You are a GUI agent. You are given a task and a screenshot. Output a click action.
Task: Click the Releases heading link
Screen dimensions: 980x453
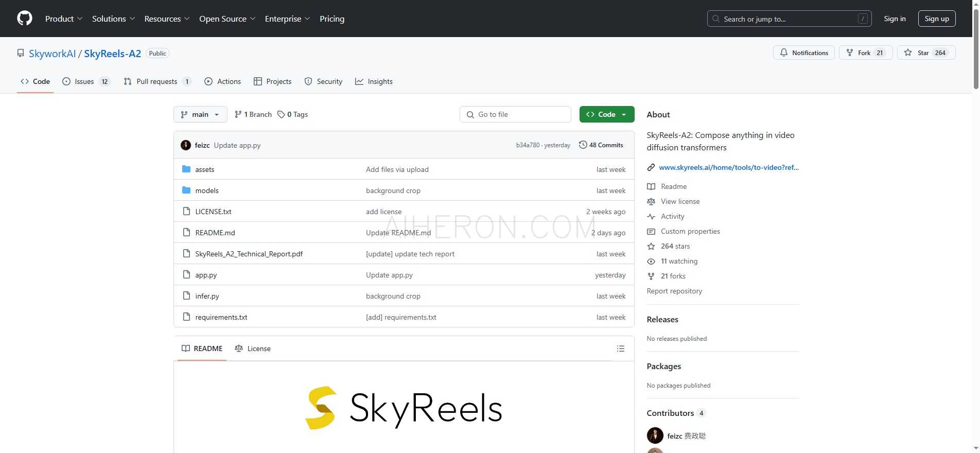pyautogui.click(x=662, y=319)
